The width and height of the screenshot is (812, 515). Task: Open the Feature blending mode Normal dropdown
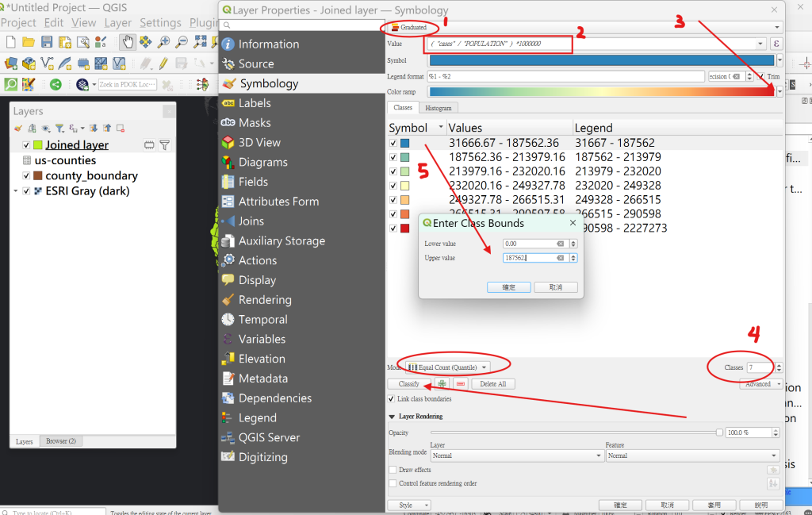(692, 455)
